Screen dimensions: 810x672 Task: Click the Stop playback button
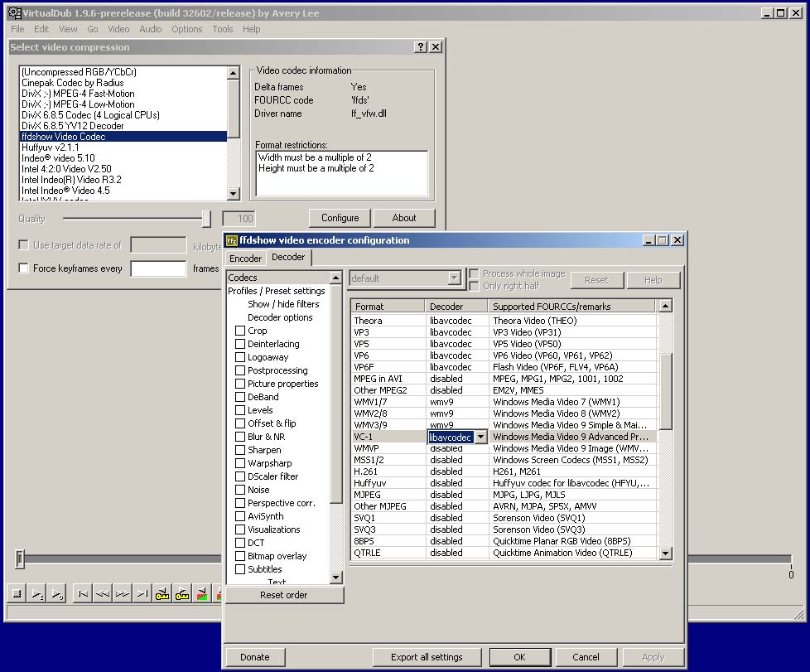[17, 593]
